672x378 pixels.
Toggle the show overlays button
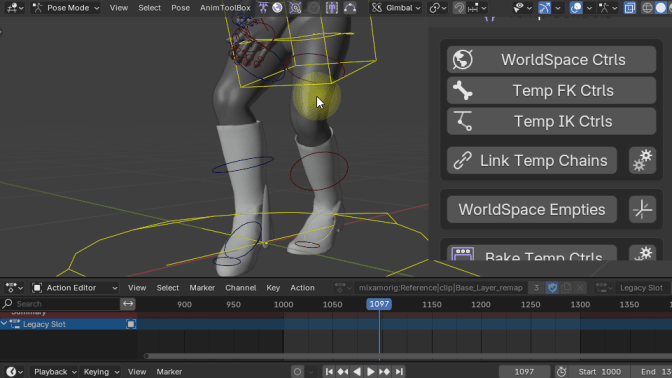pyautogui.click(x=576, y=8)
